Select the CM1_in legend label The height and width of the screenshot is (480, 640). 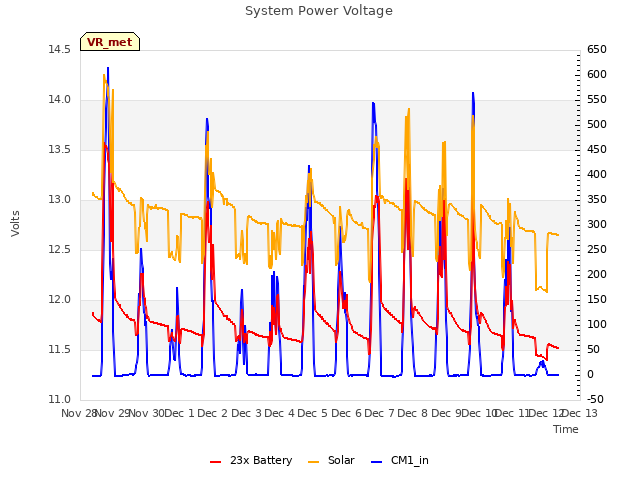pos(410,460)
